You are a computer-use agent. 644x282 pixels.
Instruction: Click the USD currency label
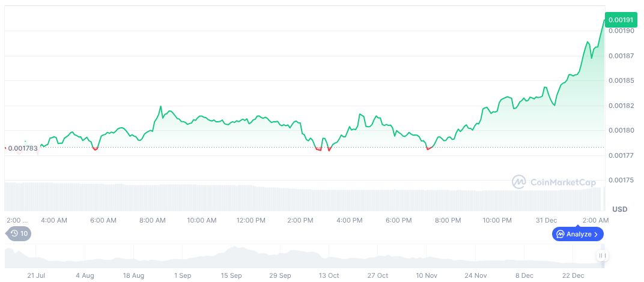click(x=619, y=209)
